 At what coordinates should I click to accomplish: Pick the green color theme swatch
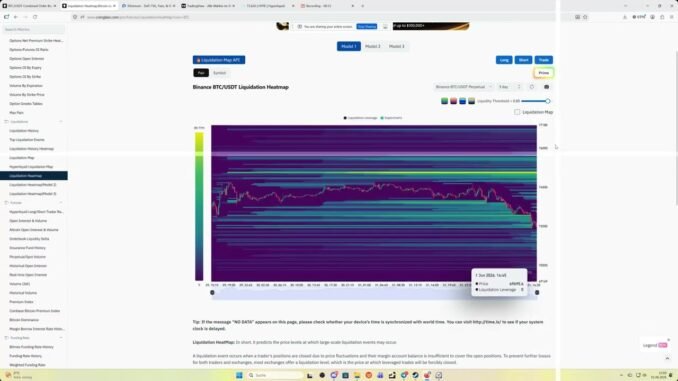(x=444, y=101)
